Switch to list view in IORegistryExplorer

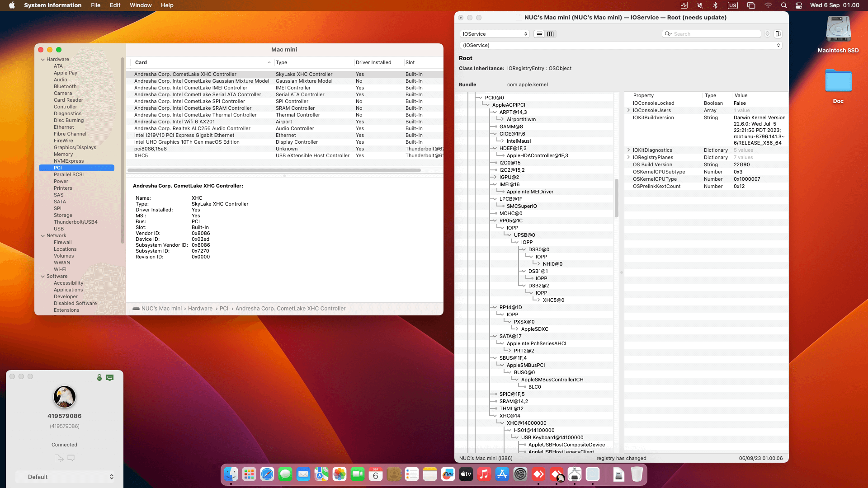[539, 34]
